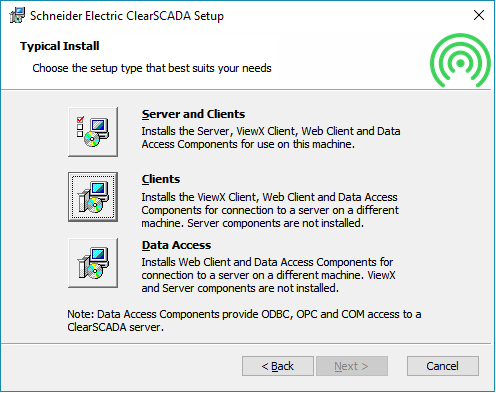Click the Server, ViewX Client description paragraph
Image resolution: width=496 pixels, height=393 pixels.
(271, 138)
